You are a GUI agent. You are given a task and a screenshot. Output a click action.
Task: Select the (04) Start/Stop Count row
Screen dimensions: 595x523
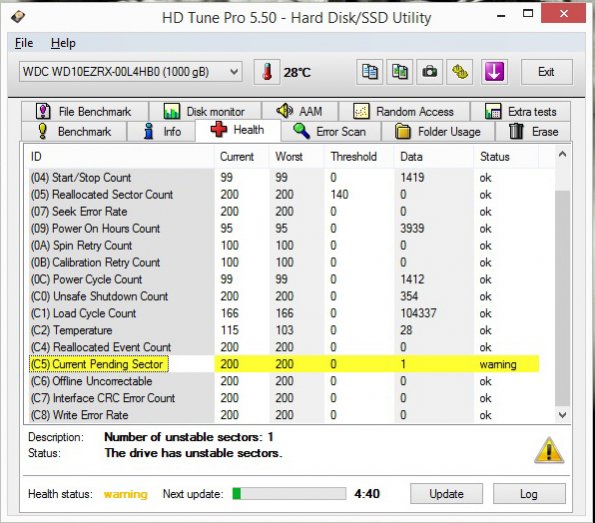[284, 177]
